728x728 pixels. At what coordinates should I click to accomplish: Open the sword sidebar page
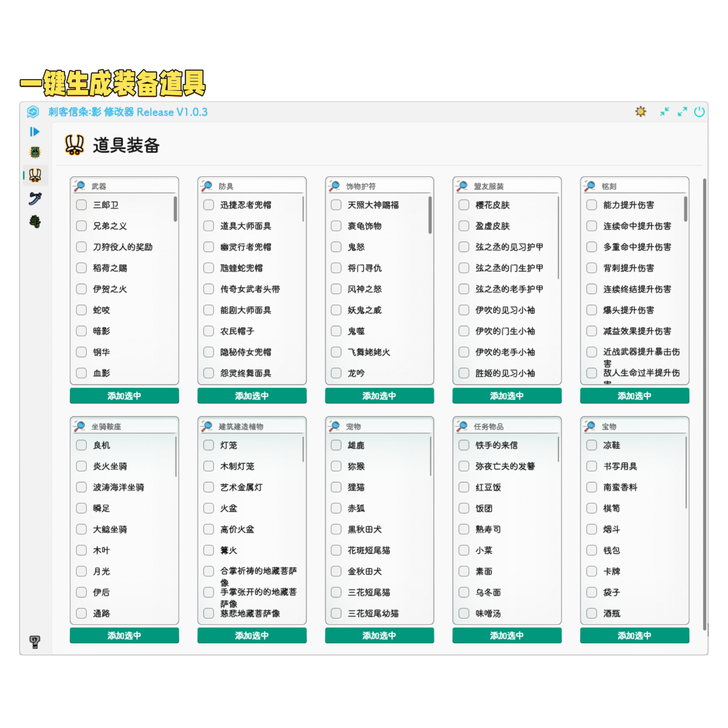click(x=35, y=198)
